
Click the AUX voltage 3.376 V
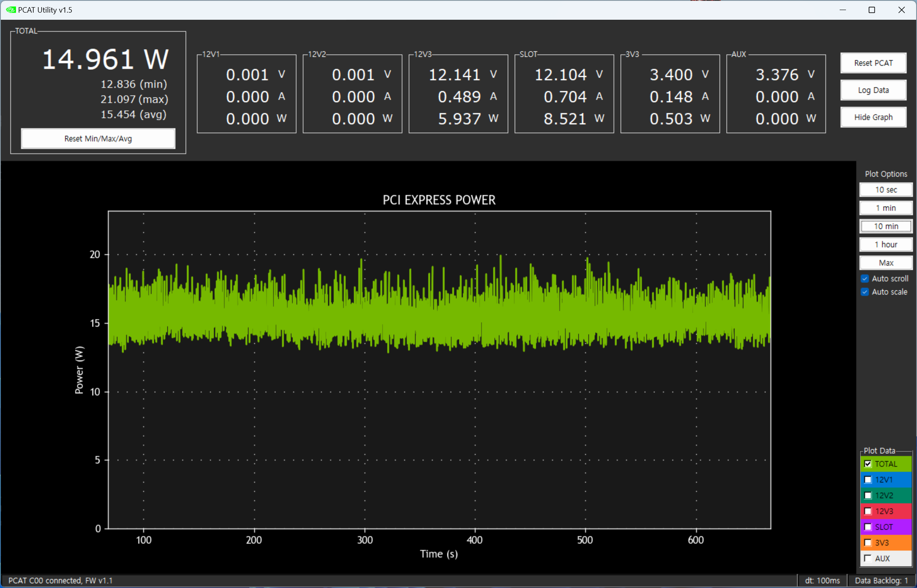[x=785, y=75]
